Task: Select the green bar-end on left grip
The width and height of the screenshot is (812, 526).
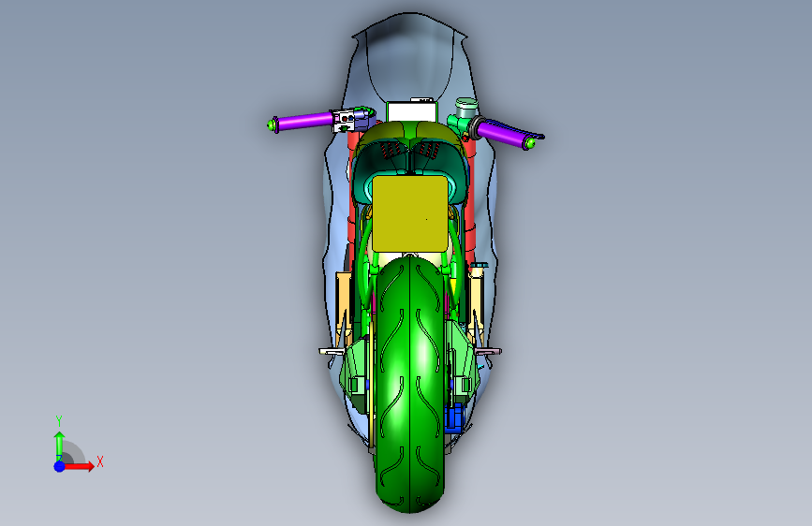Action: click(273, 124)
